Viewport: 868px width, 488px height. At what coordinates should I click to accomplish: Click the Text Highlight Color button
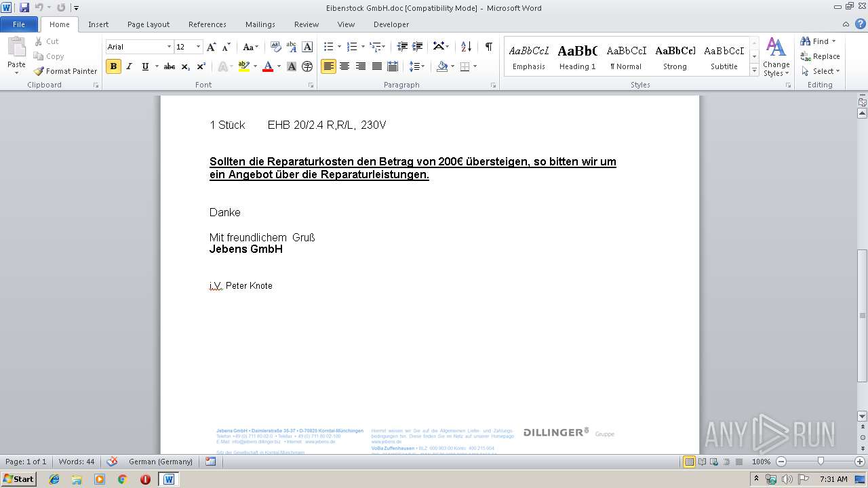click(243, 66)
